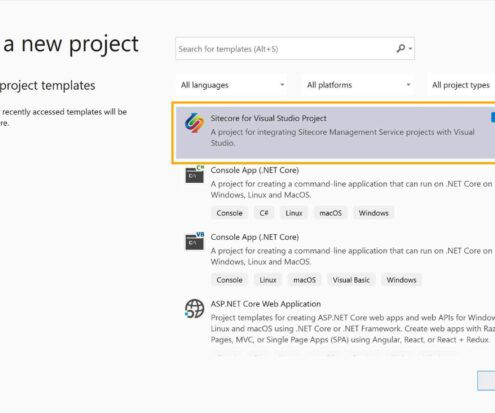Click the search magnifier icon
495x413 pixels.
[401, 49]
